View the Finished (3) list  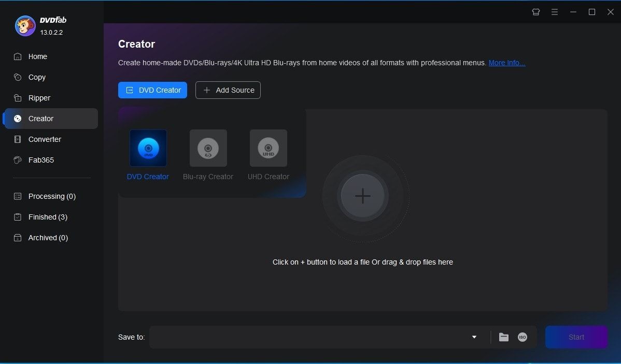(x=48, y=217)
